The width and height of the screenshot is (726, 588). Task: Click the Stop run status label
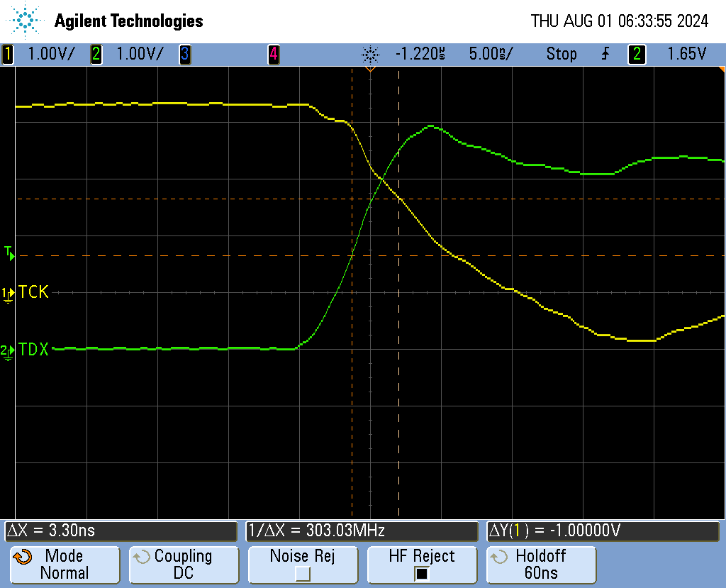pos(561,54)
